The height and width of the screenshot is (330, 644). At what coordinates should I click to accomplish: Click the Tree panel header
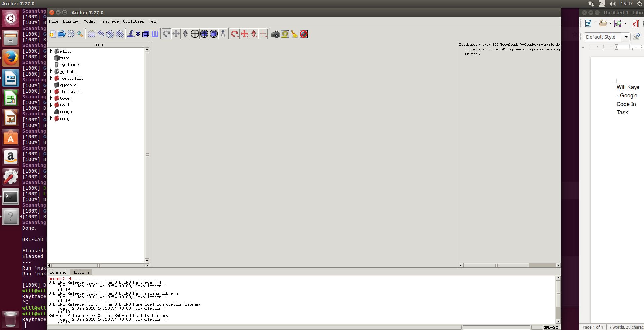point(98,44)
